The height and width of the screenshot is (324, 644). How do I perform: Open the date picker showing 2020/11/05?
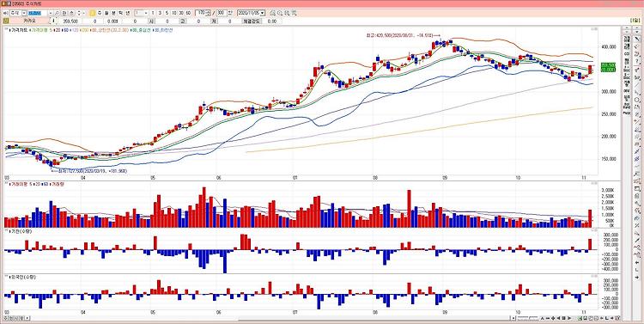pos(251,13)
